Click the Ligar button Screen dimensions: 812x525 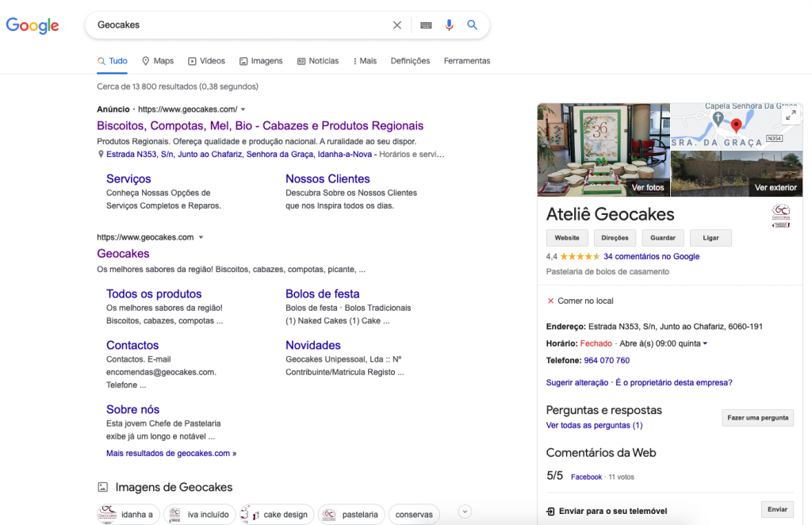(710, 238)
